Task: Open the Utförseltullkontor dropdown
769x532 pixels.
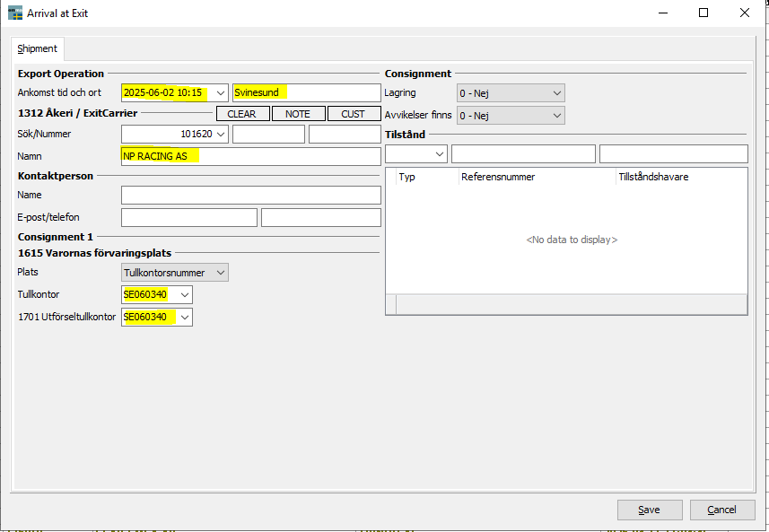Action: click(x=185, y=318)
